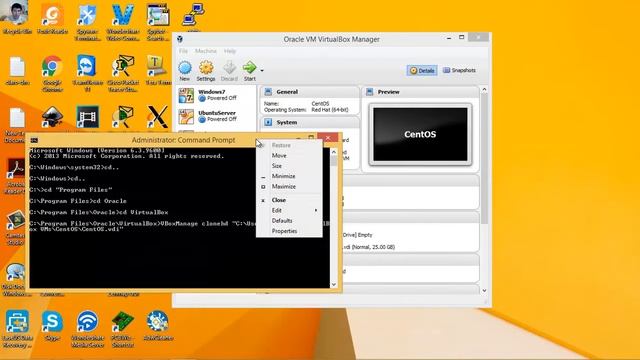
Task: Select the Windows7 virtual machine
Action: tap(216, 95)
